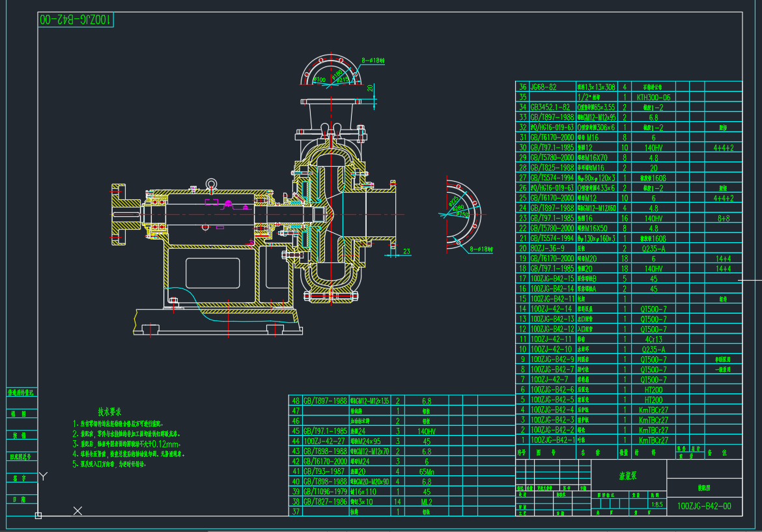This screenshot has width=762, height=532.
Task: Select 100ZJG-B42-00 in the title block
Action: (704, 506)
